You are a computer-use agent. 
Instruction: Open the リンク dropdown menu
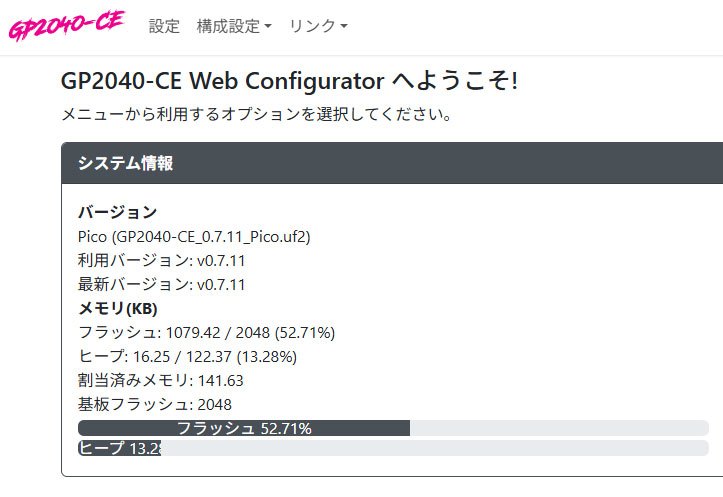click(318, 27)
